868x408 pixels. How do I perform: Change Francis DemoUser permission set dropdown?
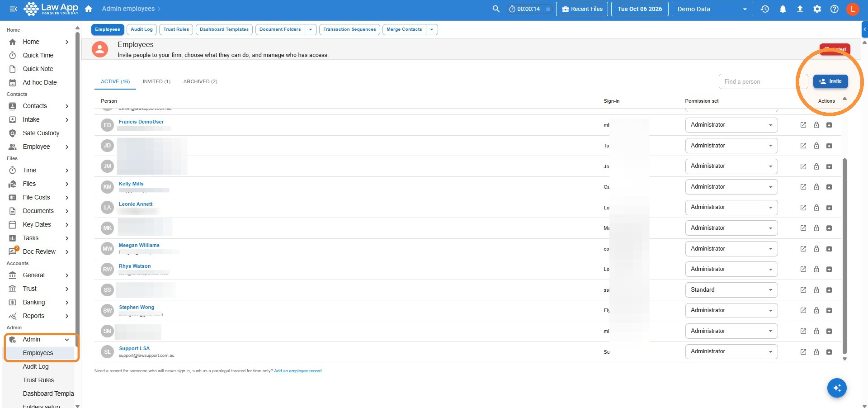click(731, 125)
